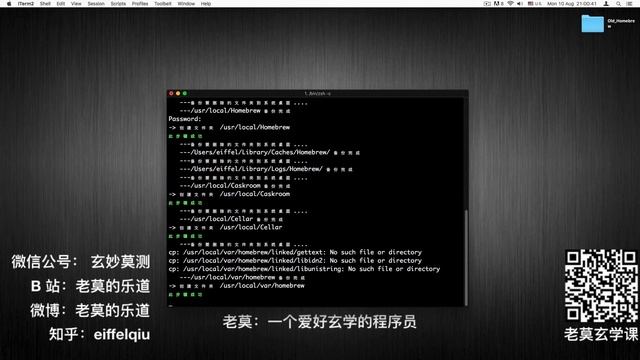Zoom the iTerm2 window with green button
This screenshot has width=640, height=360.
(x=184, y=93)
